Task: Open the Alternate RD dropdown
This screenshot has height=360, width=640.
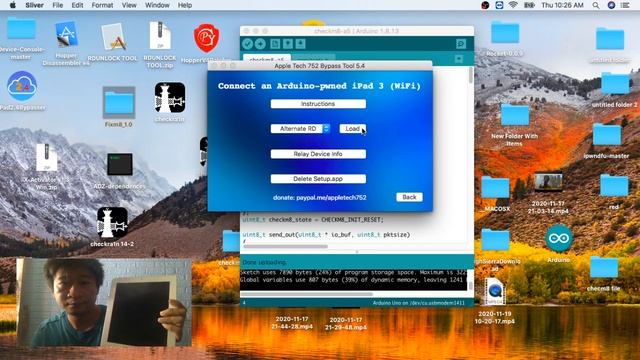Action: pos(300,129)
